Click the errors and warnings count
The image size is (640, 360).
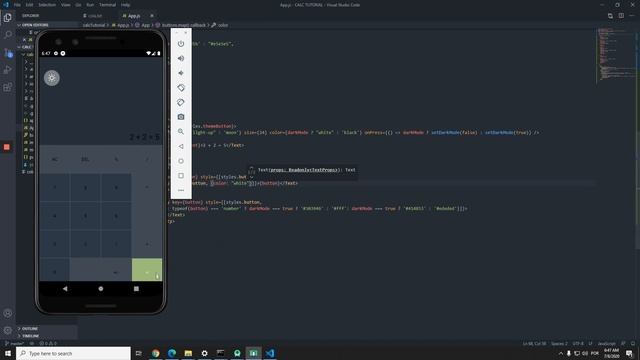pos(49,343)
